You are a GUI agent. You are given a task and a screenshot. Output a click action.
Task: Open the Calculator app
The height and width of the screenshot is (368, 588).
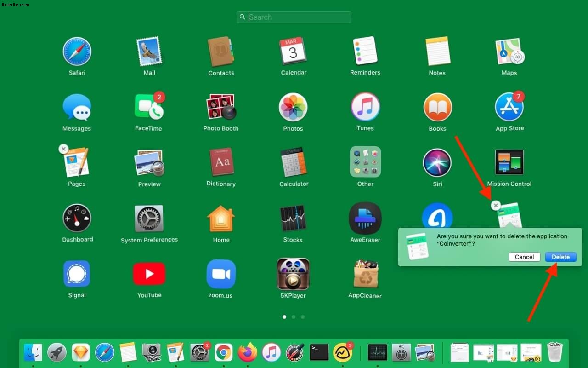[293, 162]
